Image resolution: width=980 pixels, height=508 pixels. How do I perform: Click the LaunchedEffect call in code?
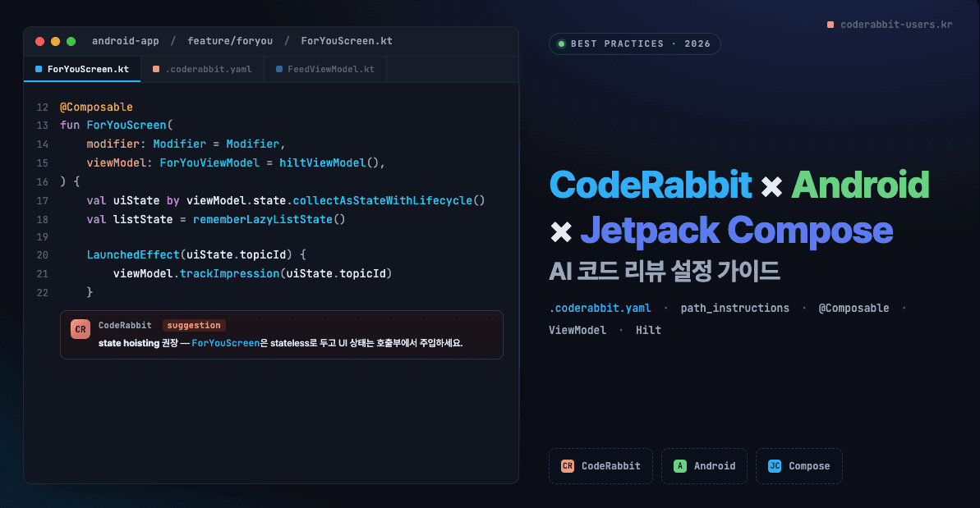(x=133, y=255)
